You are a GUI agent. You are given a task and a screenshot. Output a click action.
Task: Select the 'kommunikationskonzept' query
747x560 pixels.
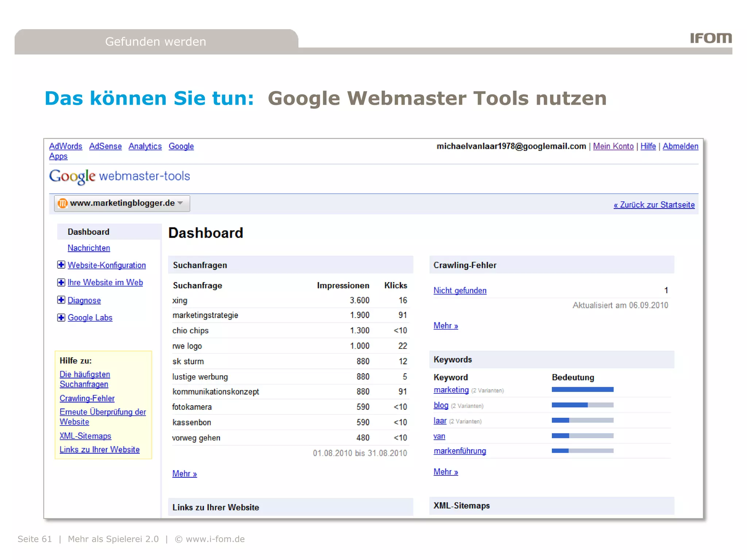click(290, 392)
